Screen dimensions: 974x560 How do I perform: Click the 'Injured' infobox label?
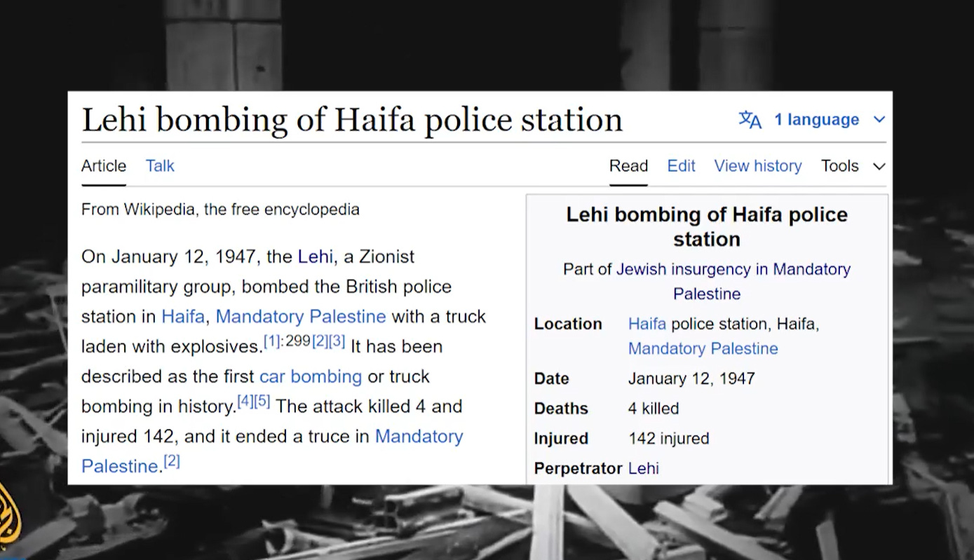pyautogui.click(x=561, y=439)
